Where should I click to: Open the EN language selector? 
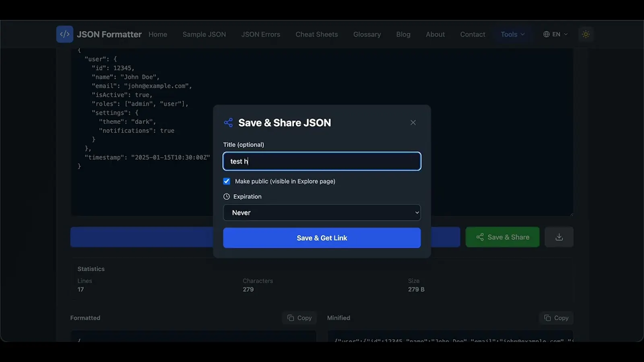click(555, 34)
